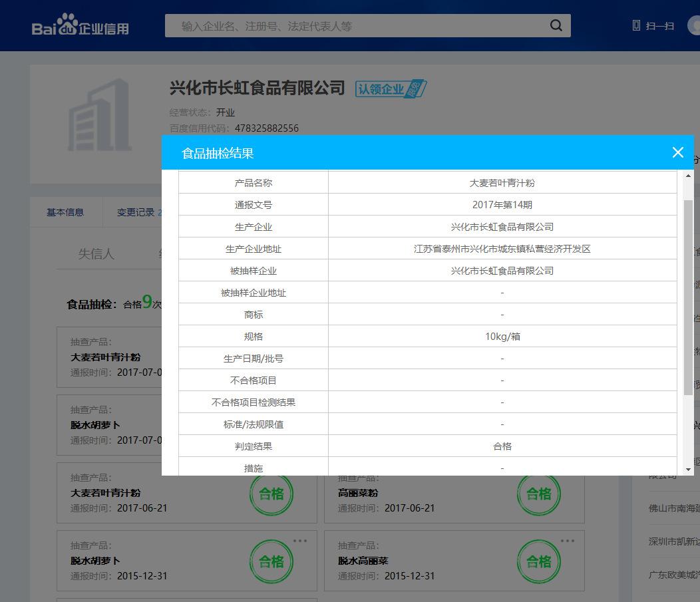The height and width of the screenshot is (602, 700).
Task: Click the dialog's vertical scrollbar thumb
Action: click(x=688, y=296)
